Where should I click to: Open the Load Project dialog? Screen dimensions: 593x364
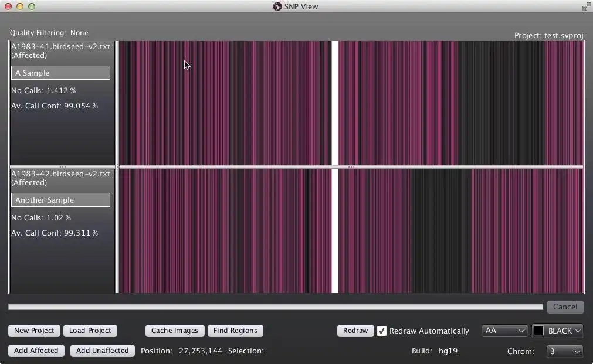90,331
